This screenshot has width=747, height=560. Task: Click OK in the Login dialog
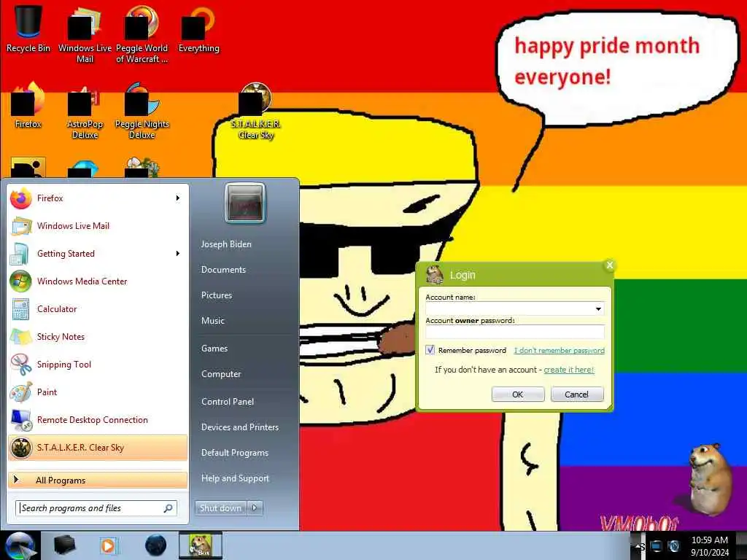tap(518, 394)
